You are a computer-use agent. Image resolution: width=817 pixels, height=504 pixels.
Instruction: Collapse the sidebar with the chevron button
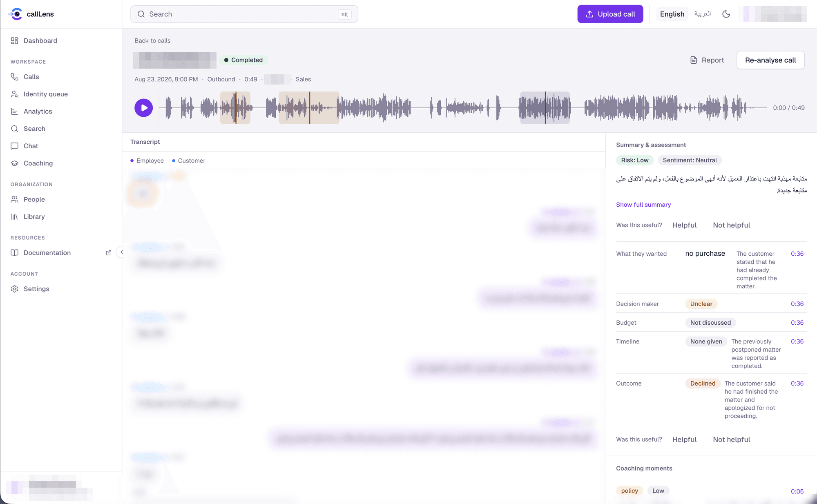point(121,252)
